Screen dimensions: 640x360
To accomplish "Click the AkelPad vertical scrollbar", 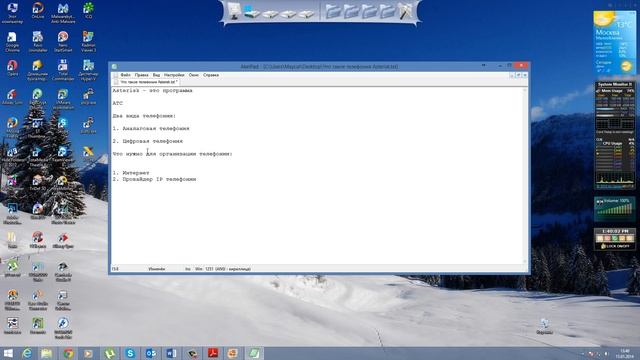I will click(x=525, y=176).
